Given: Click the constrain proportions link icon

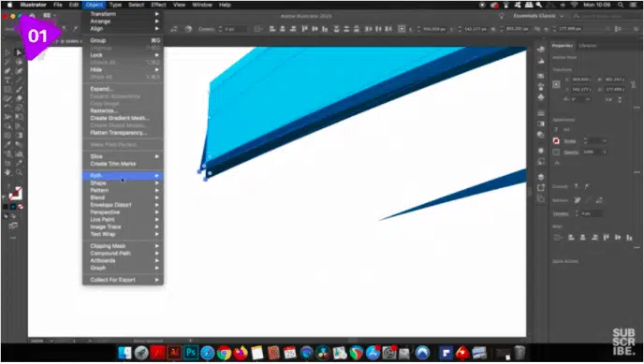Looking at the screenshot, I should pos(633,84).
